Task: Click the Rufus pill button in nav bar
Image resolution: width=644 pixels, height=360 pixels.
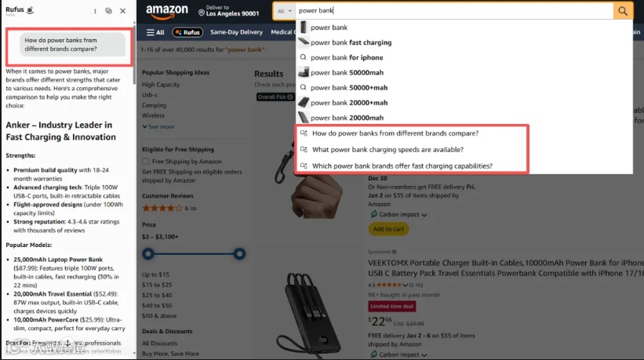Action: (x=187, y=32)
